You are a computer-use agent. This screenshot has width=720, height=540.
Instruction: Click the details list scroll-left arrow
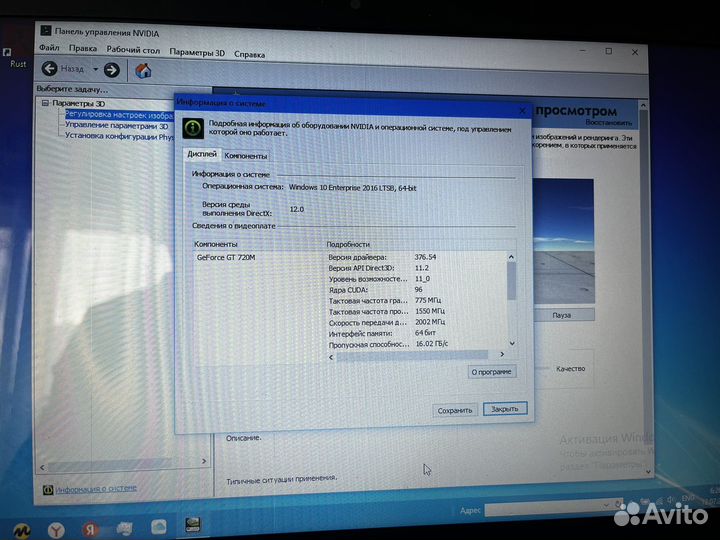click(x=331, y=356)
